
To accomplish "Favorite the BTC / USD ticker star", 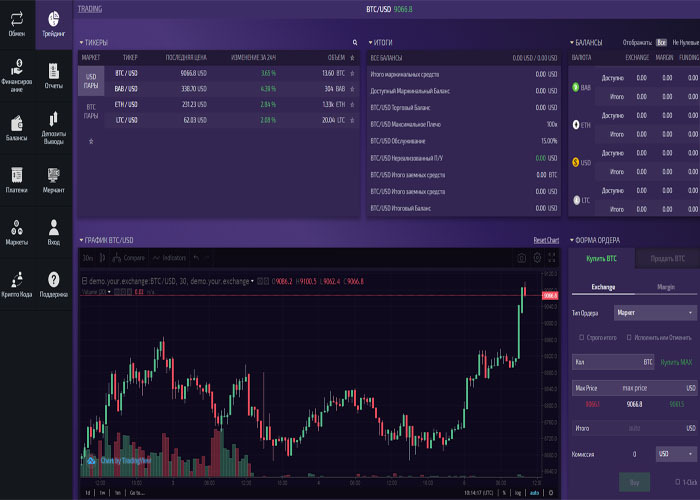I will click(x=352, y=73).
